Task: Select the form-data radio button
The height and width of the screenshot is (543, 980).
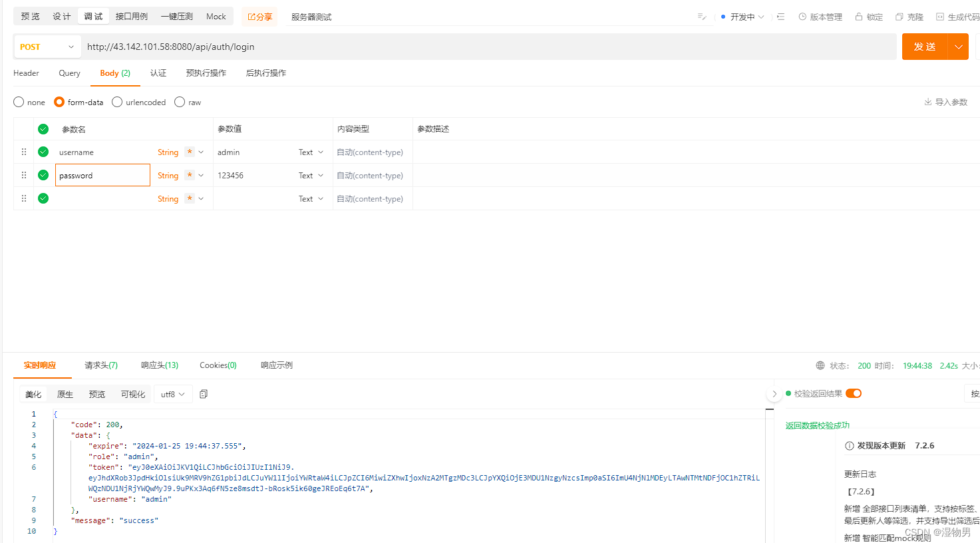Action: (x=59, y=102)
